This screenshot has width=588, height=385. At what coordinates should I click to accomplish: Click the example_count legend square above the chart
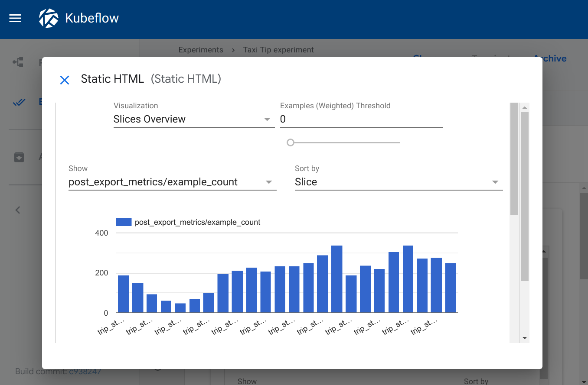click(x=123, y=222)
